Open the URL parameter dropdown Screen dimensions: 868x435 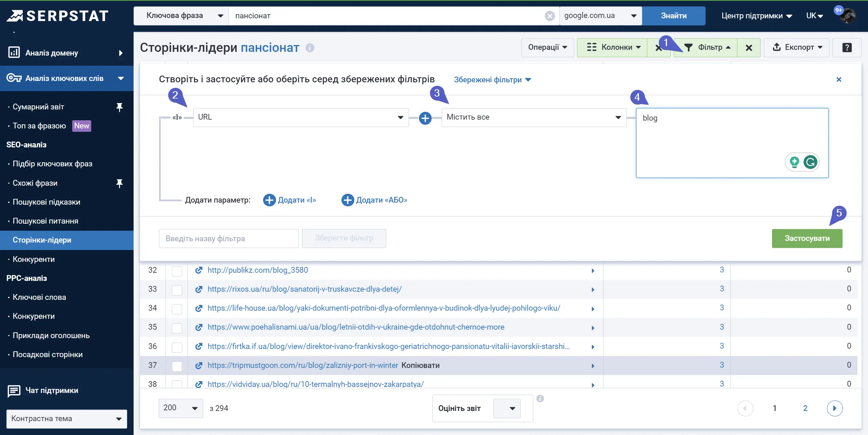[x=301, y=117]
